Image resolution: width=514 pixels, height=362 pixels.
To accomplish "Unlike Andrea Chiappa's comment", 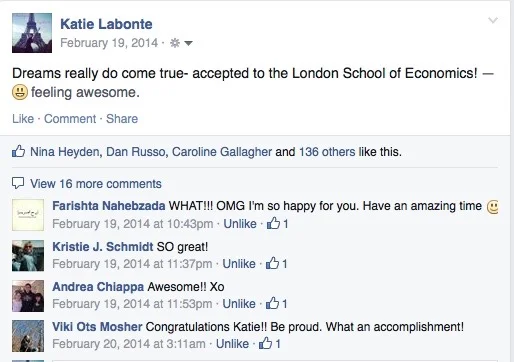I will click(239, 304).
